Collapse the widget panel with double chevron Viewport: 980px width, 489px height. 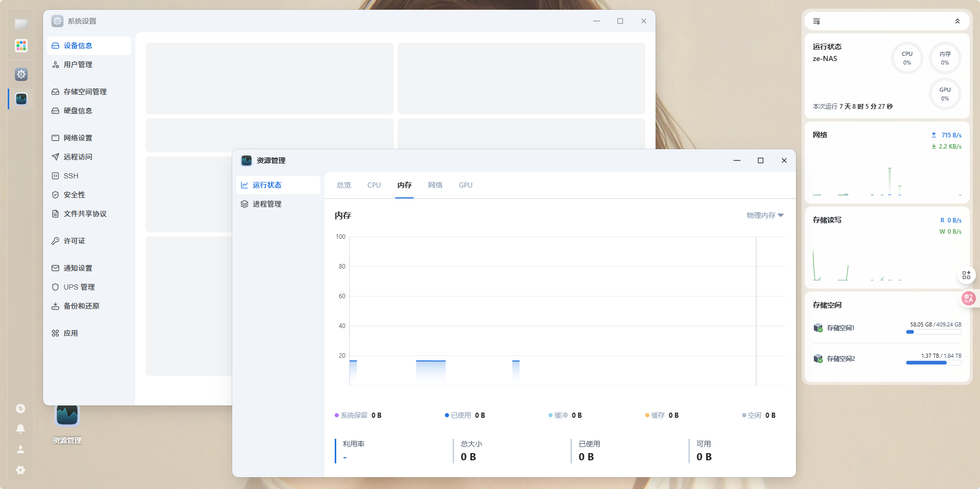957,22
